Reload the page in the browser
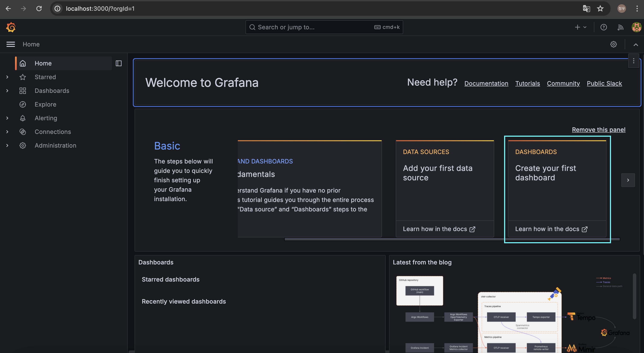This screenshot has width=644, height=353. coord(39,9)
